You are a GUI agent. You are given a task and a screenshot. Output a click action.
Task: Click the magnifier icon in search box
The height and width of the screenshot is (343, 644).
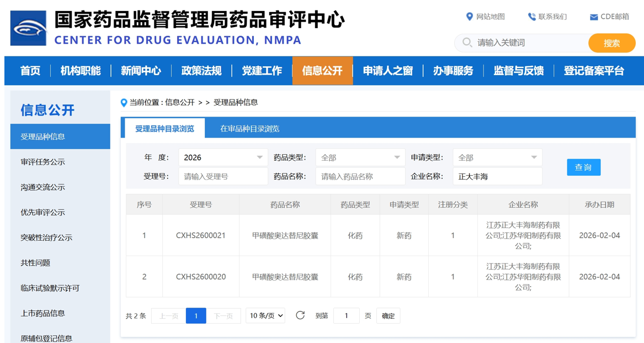point(467,43)
